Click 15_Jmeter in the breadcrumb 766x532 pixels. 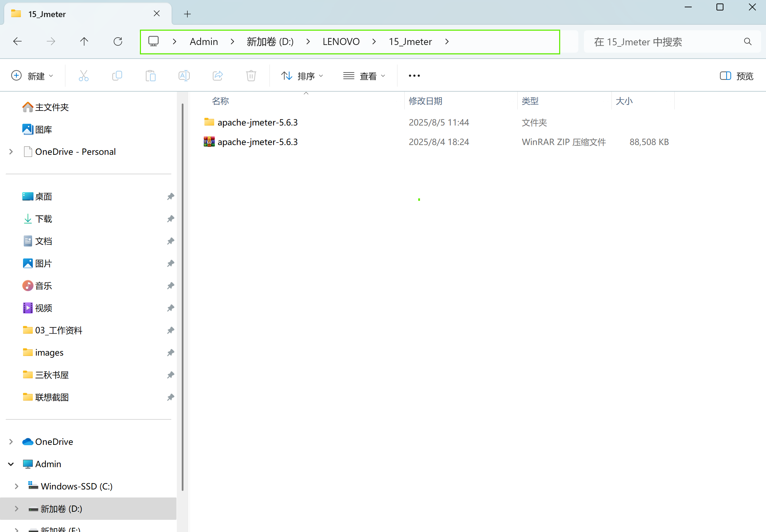[410, 42]
